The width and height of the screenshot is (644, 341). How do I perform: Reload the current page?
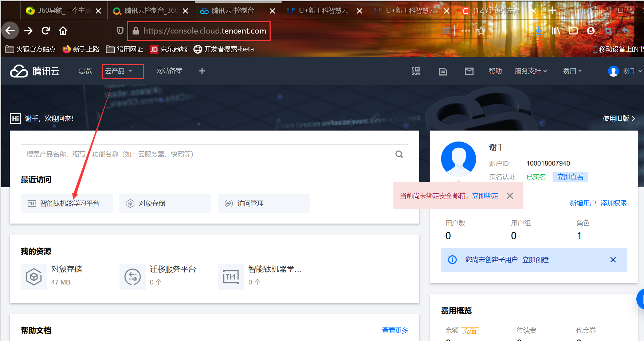(46, 31)
